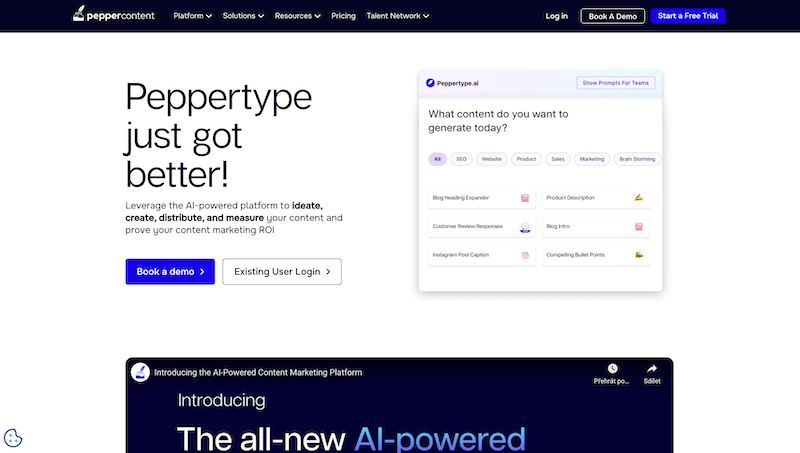Select the Marketing filter chip

[x=592, y=159]
